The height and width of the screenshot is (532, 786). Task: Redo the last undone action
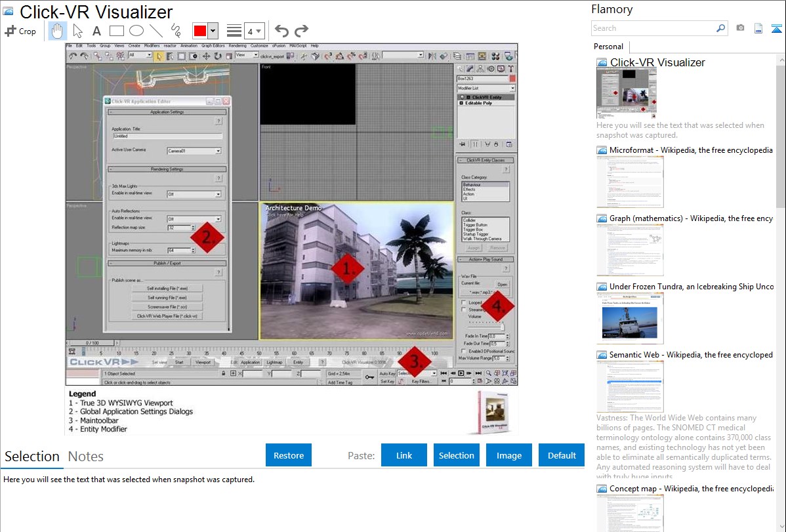(301, 31)
